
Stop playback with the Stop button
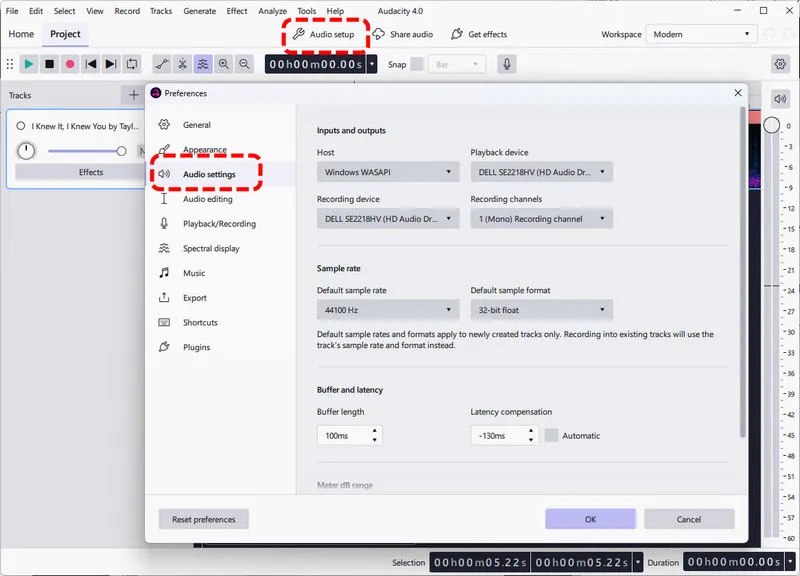tap(49, 64)
